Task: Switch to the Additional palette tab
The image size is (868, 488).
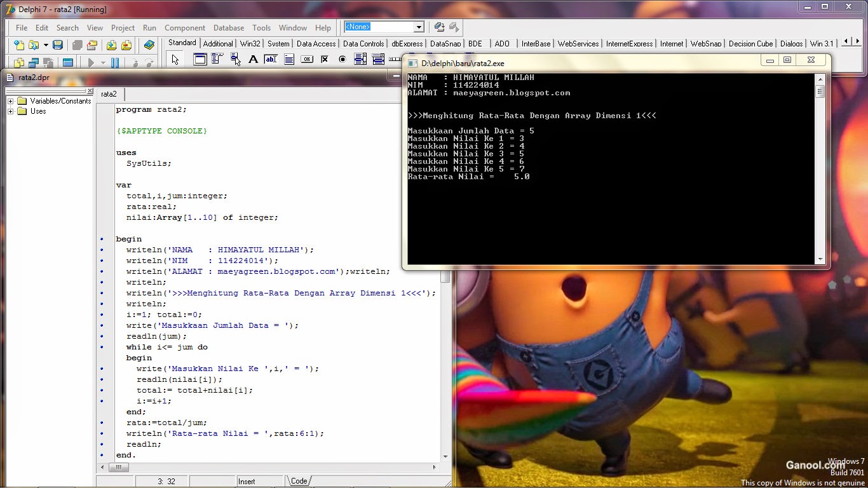Action: coord(218,44)
